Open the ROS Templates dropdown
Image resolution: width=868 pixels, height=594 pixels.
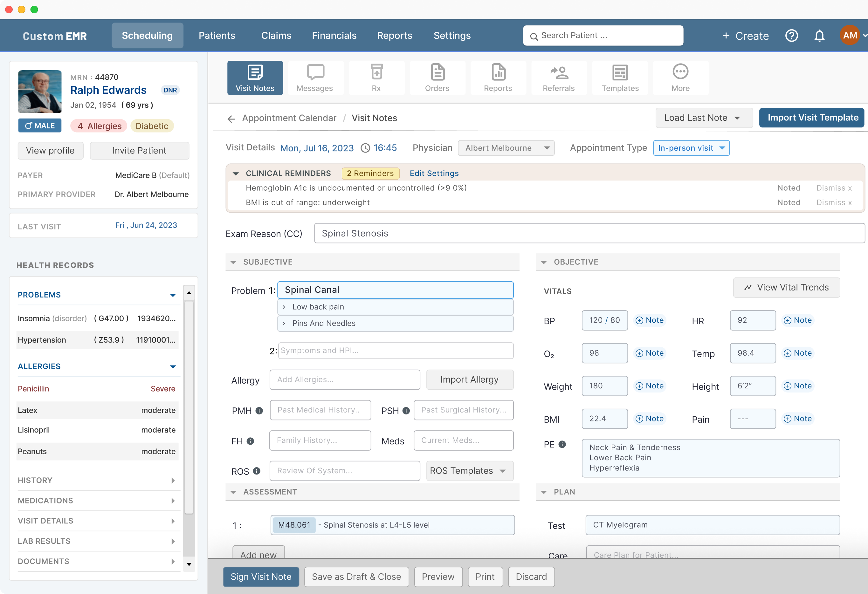coord(470,471)
